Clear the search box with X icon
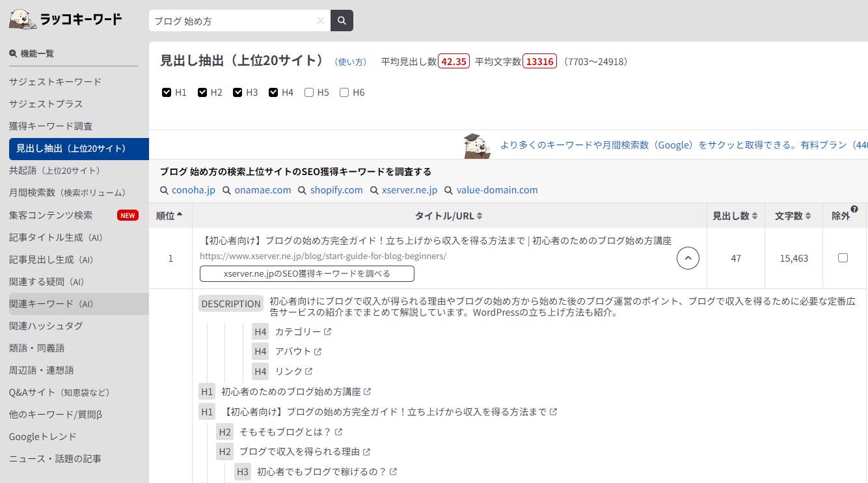This screenshot has width=868, height=483. coord(320,21)
